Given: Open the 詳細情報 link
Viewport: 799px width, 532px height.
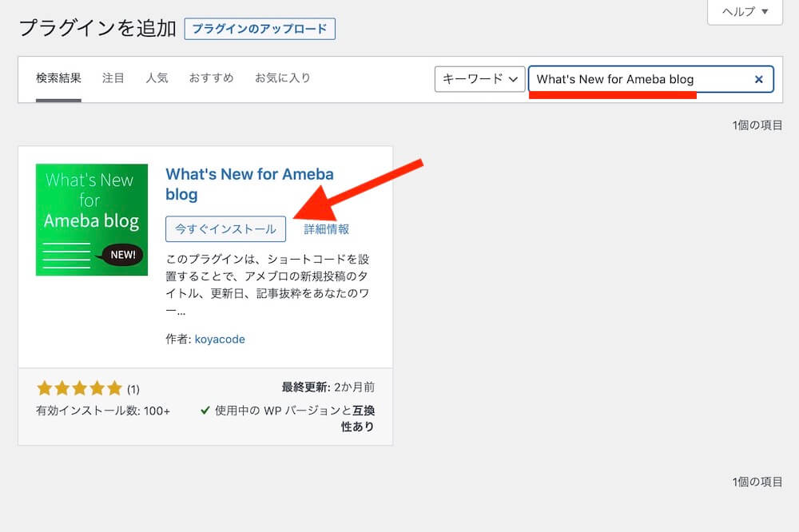Looking at the screenshot, I should [327, 229].
